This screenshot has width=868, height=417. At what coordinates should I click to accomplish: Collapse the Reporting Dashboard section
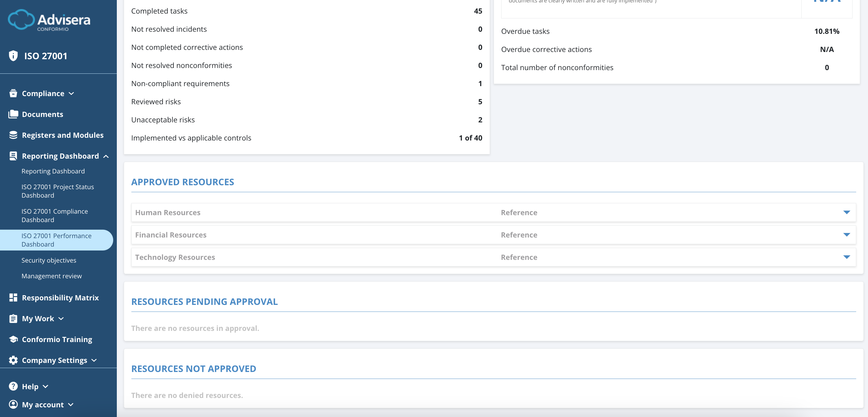(x=107, y=156)
